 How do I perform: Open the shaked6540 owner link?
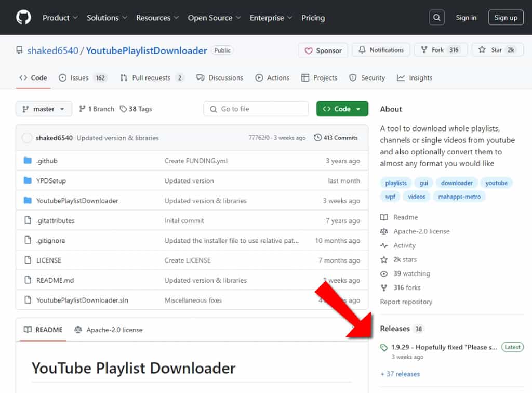[52, 50]
